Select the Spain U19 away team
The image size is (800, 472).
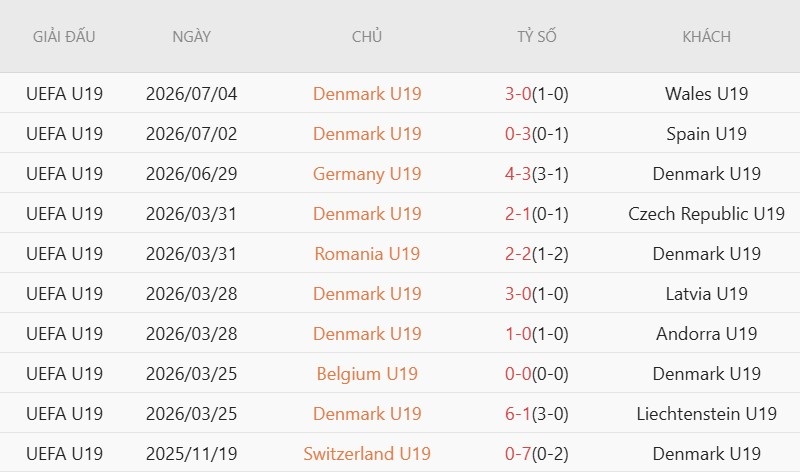(x=706, y=134)
